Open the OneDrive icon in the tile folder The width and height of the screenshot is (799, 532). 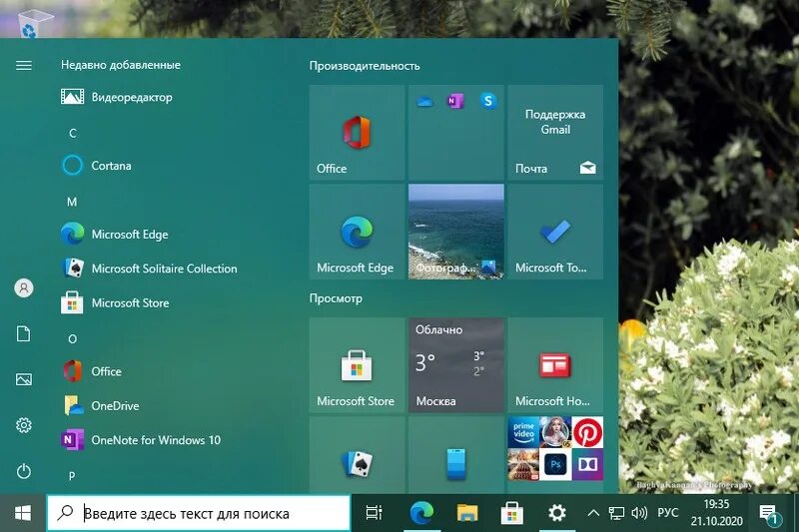[x=424, y=102]
